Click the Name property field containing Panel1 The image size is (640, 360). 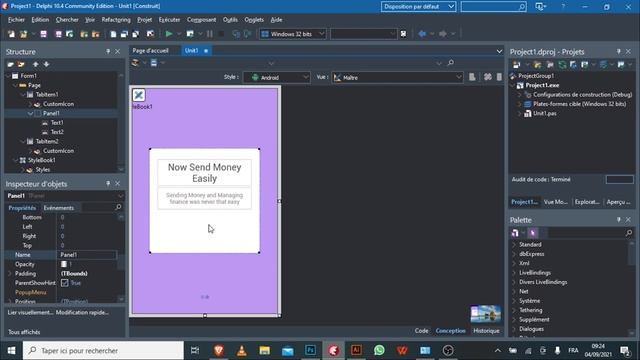coord(87,255)
